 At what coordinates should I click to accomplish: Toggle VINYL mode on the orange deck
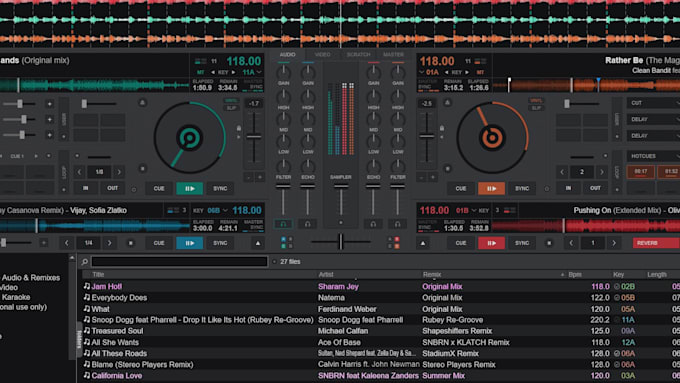pyautogui.click(x=536, y=101)
